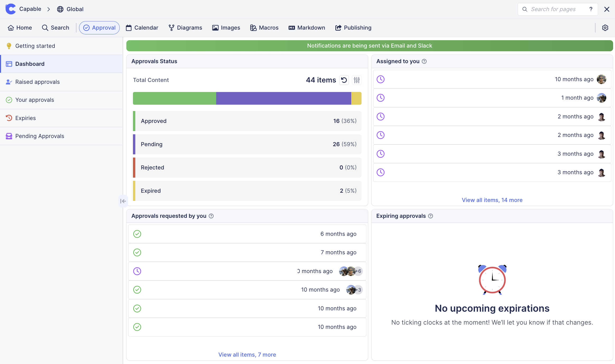
Task: Switch to the Diagrams tab
Action: point(185,28)
